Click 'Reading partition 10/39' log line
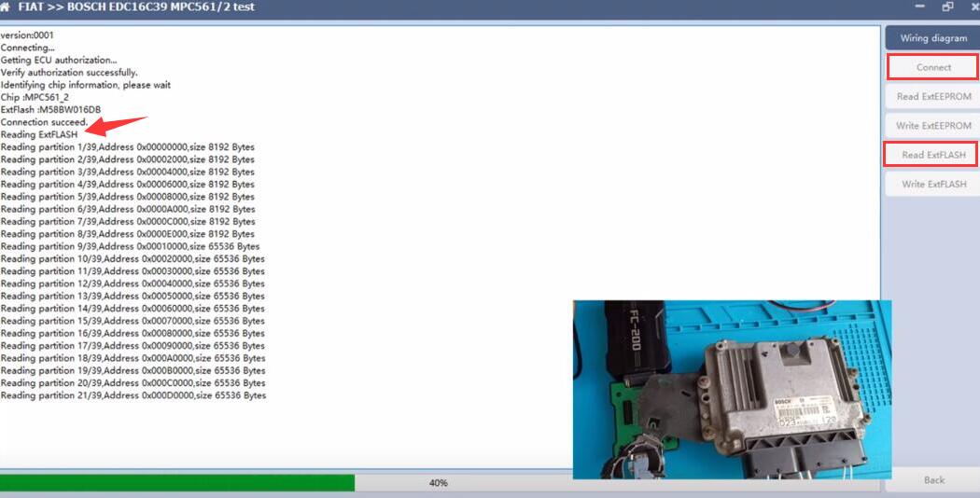This screenshot has width=980, height=498. pyautogui.click(x=133, y=258)
